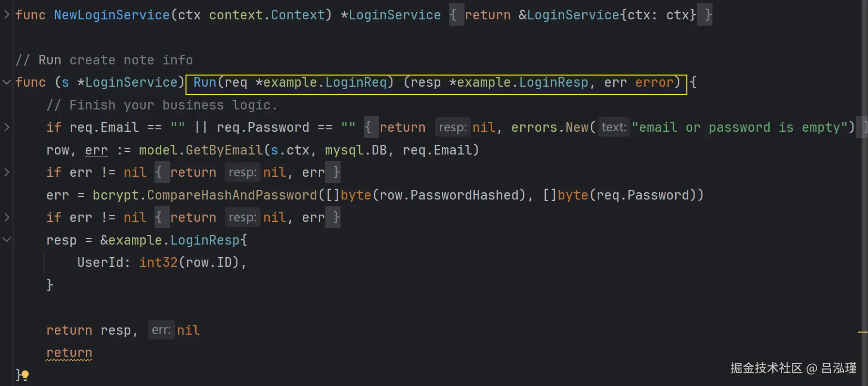Click the orange warning marker on scrollbar
The height and width of the screenshot is (386, 868).
(x=862, y=332)
